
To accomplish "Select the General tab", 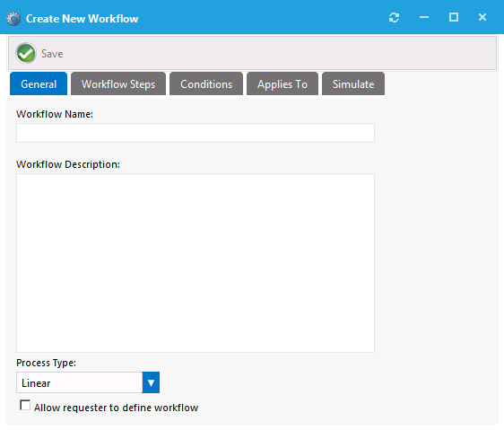I will 39,83.
